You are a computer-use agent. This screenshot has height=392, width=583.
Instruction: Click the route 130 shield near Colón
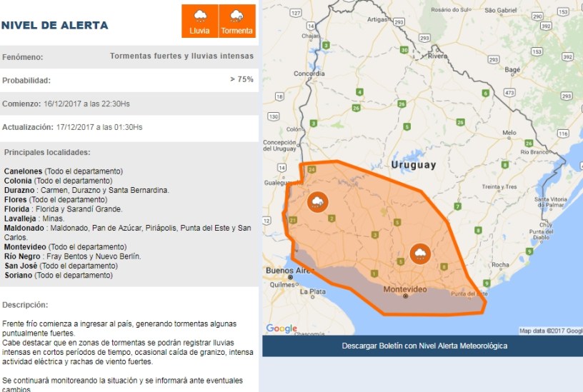[x=273, y=116]
